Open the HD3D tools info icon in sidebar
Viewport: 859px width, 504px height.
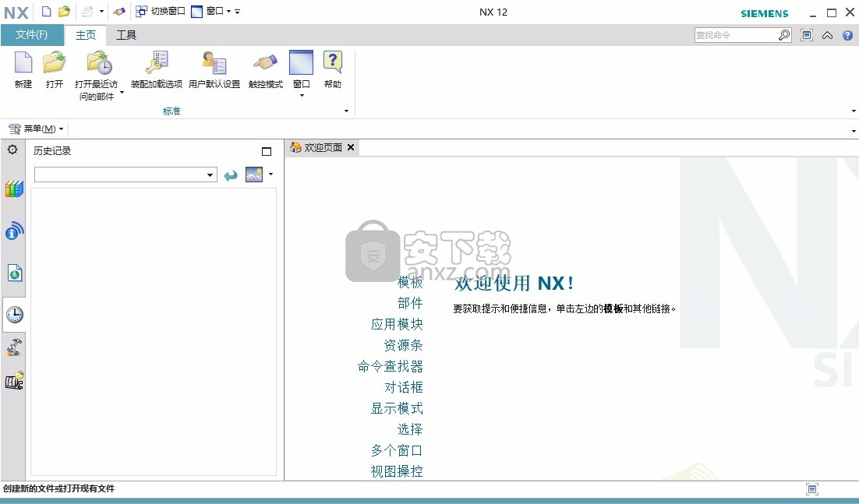pos(14,231)
